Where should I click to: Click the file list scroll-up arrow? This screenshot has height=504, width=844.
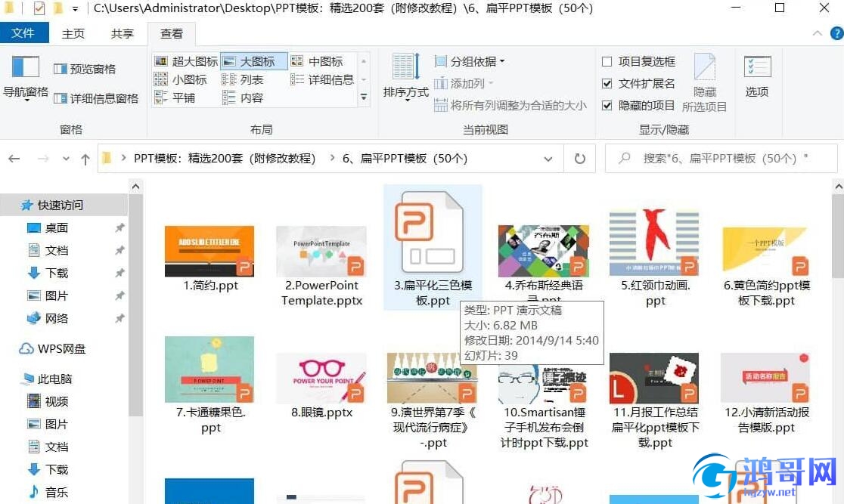838,187
